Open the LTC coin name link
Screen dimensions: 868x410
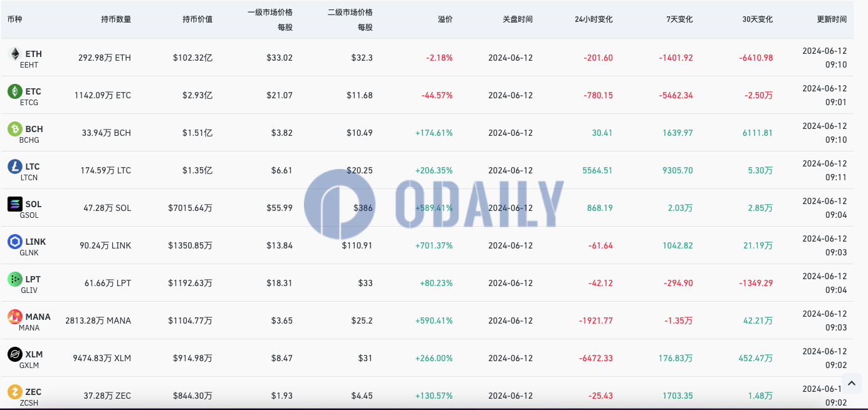pos(33,167)
